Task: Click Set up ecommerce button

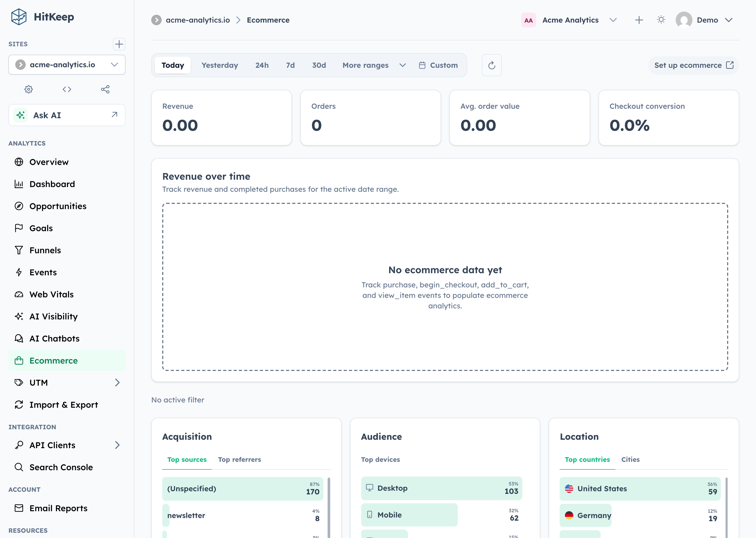Action: point(694,65)
